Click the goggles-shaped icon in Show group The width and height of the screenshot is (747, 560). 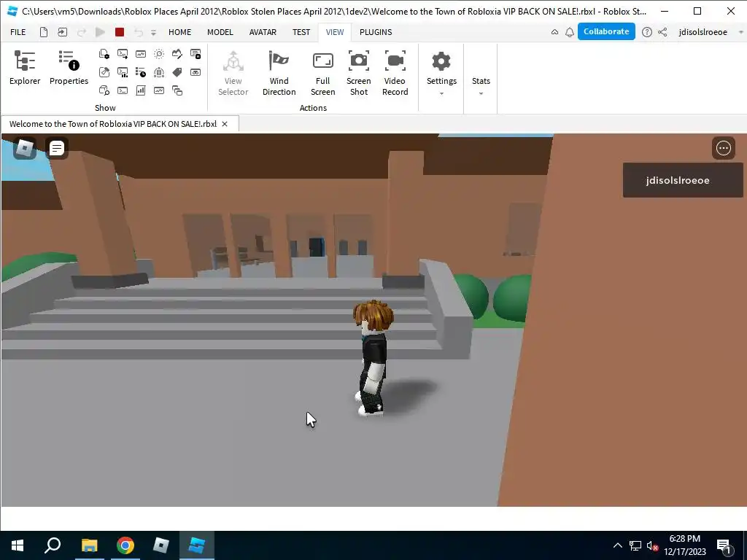click(x=196, y=72)
